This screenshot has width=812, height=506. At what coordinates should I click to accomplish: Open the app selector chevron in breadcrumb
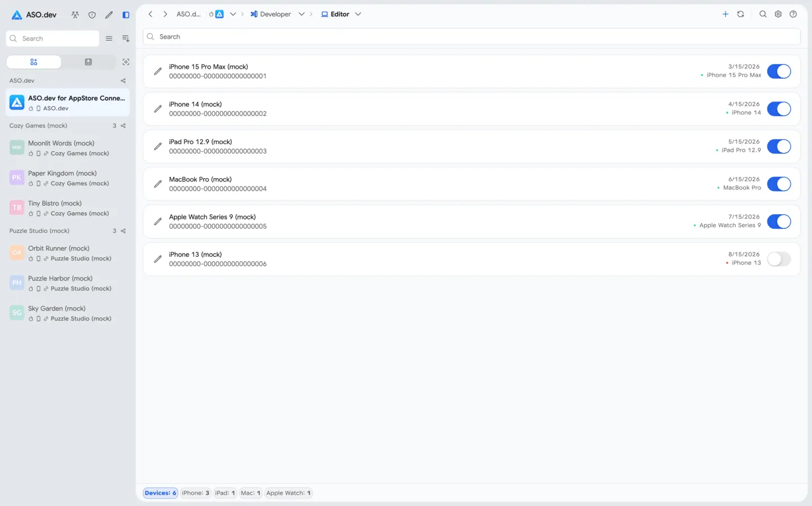point(233,14)
